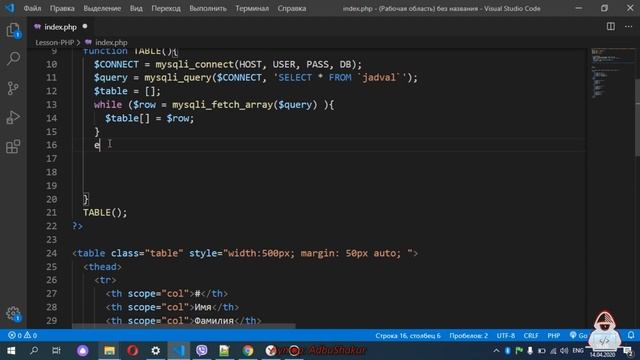640x360 pixels.
Task: Click the VS Code logo icon in title bar
Action: click(x=9, y=8)
